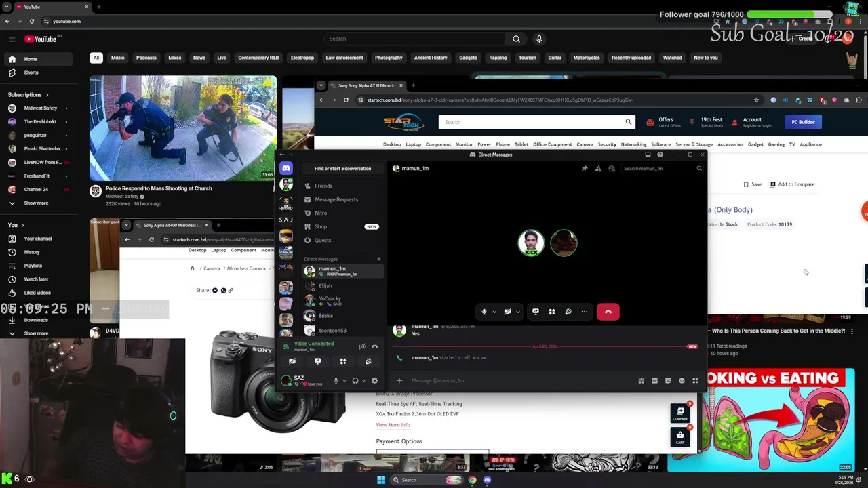The height and width of the screenshot is (488, 868).
Task: Open toontoon53 direct message
Action: coord(342,331)
